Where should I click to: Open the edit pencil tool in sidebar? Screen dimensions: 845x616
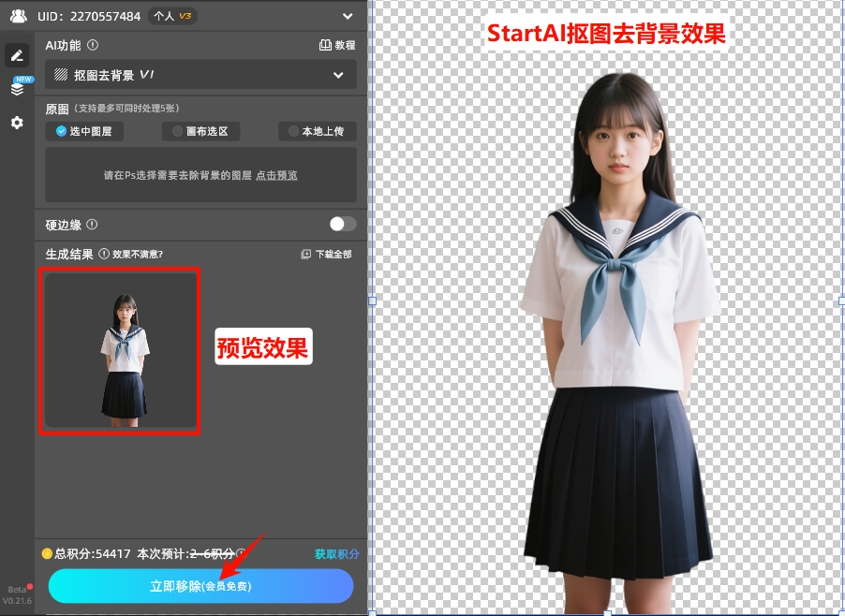coord(17,55)
